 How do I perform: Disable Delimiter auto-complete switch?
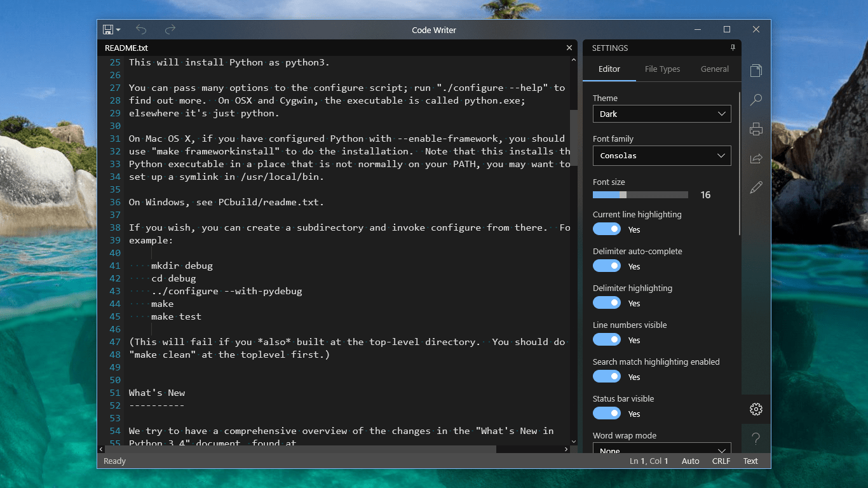pos(607,266)
